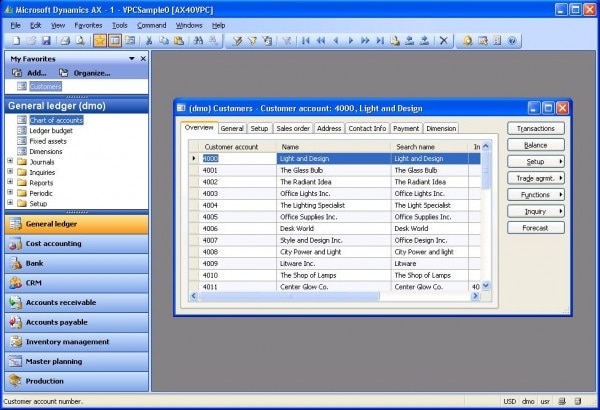Switch to General tab in Customers
This screenshot has width=600, height=410.
232,128
